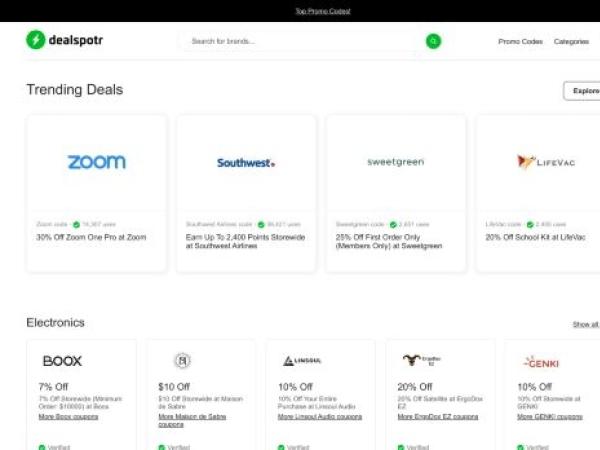
Task: Click the dealspotr wordmark
Action: tap(76, 40)
